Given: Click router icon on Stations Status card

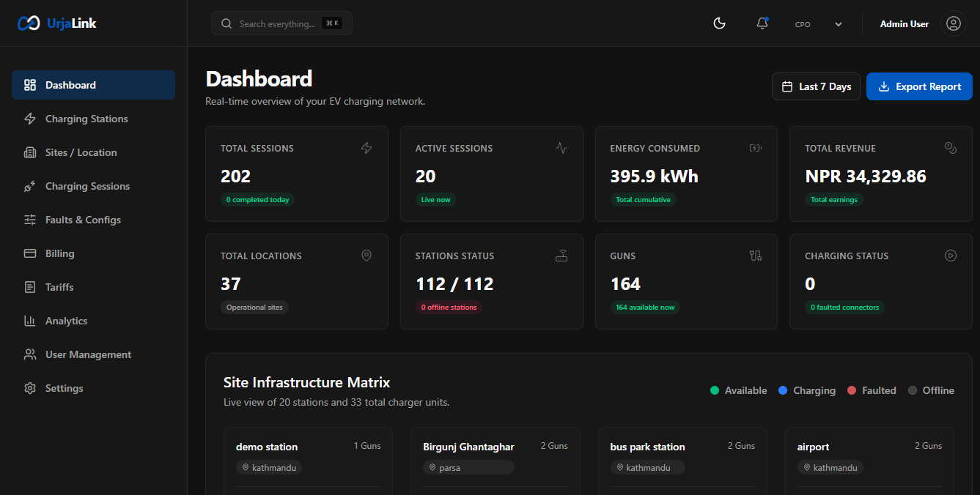Looking at the screenshot, I should point(561,256).
